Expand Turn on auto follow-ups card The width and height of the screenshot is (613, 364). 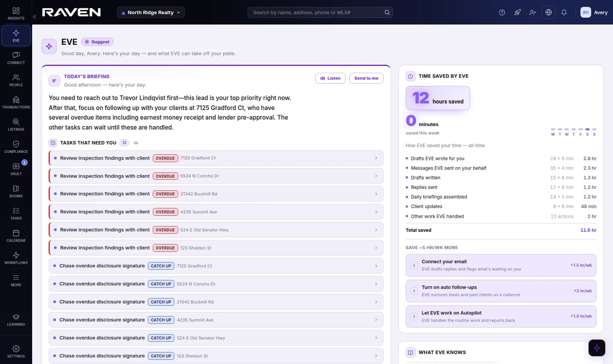tap(501, 291)
